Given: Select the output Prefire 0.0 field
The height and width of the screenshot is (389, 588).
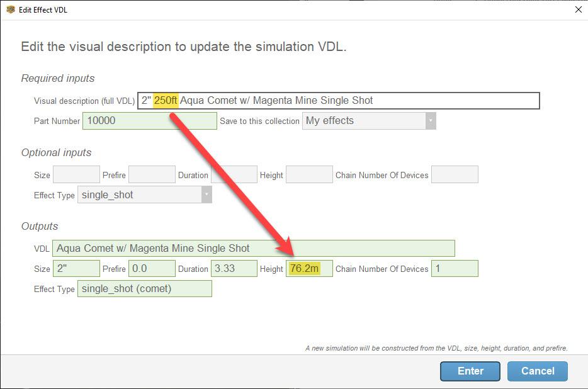Looking at the screenshot, I should click(152, 269).
